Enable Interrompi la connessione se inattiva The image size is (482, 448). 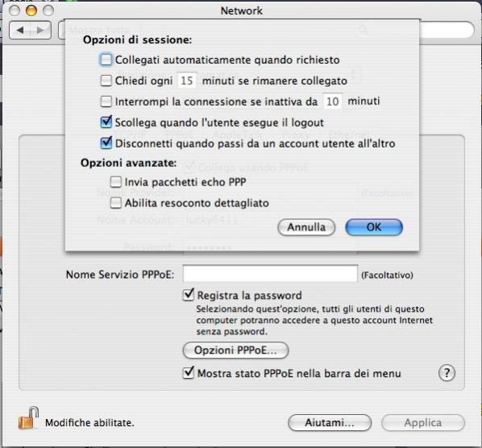[106, 102]
